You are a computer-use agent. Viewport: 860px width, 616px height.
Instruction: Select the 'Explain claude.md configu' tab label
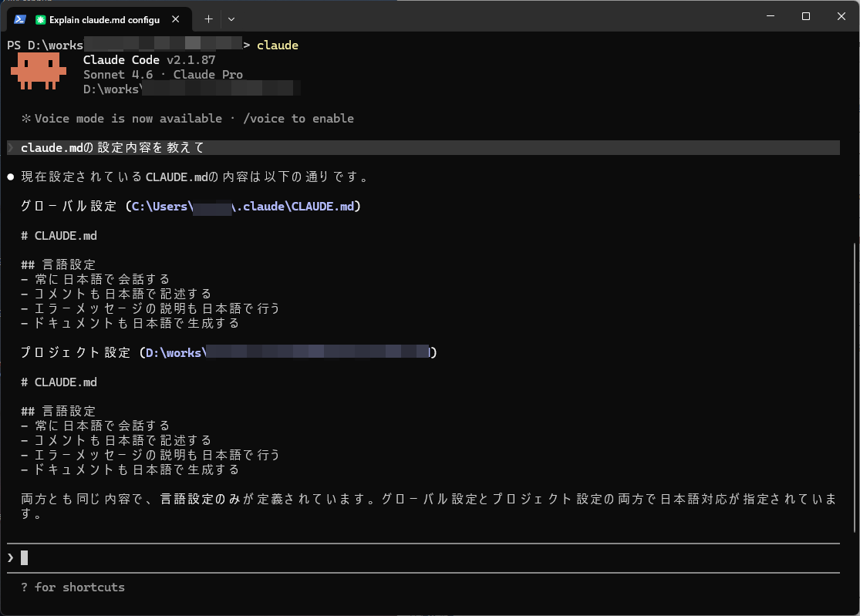104,19
